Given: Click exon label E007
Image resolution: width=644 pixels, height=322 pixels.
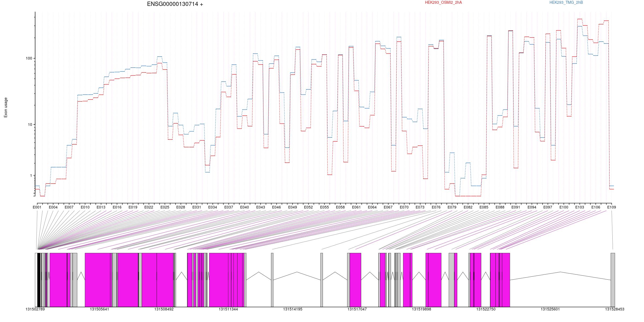Looking at the screenshot, I should click(x=69, y=207).
